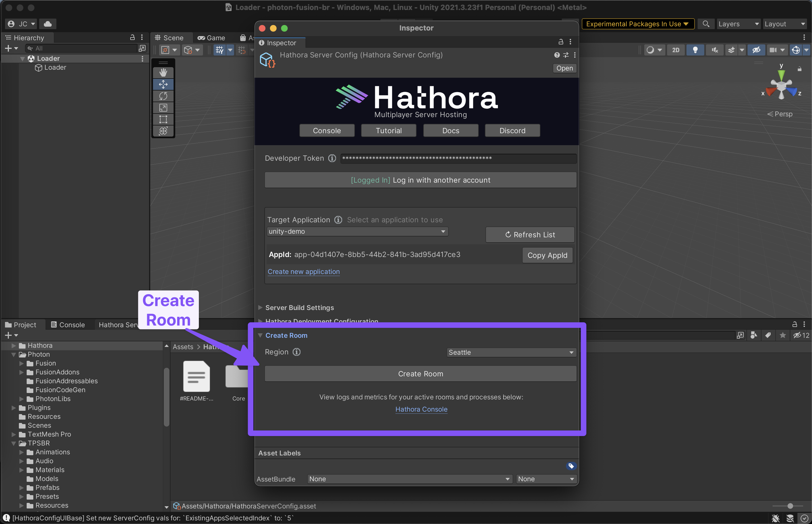The image size is (812, 524).
Task: Toggle 2D scene view mode
Action: pos(676,50)
